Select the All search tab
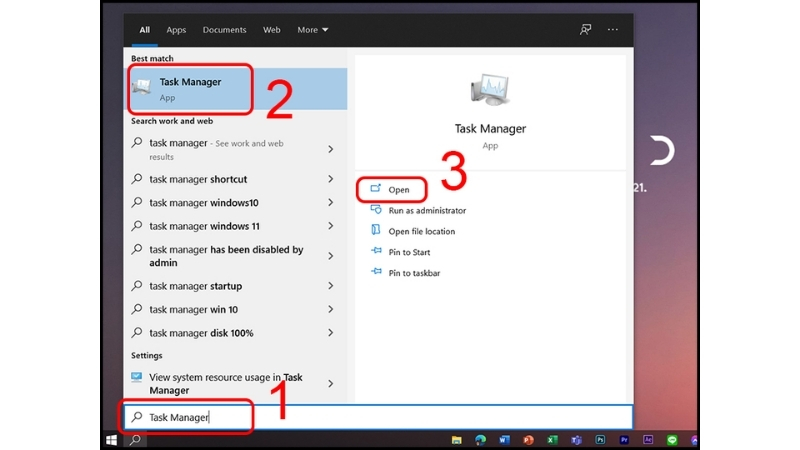Image resolution: width=800 pixels, height=450 pixels. point(144,30)
